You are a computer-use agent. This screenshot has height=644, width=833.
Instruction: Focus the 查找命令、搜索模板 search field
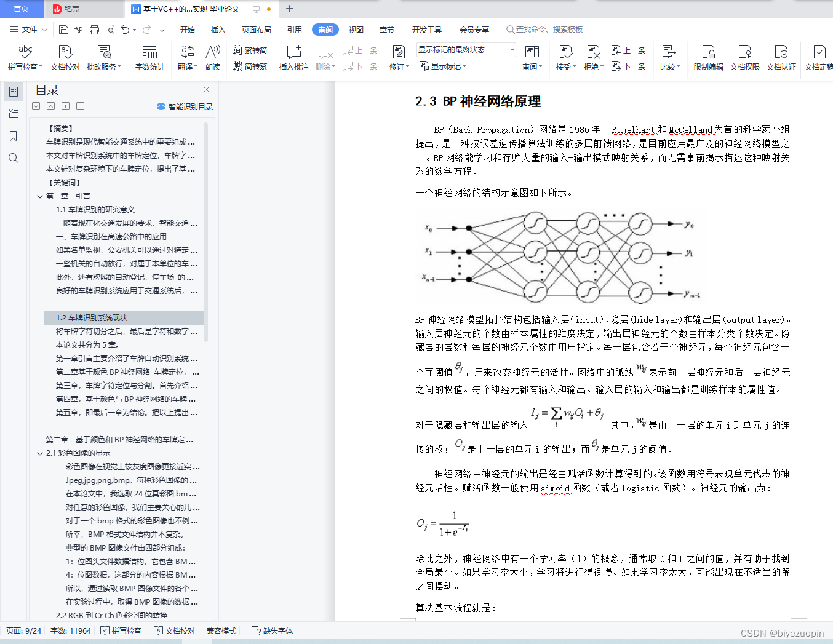[544, 30]
